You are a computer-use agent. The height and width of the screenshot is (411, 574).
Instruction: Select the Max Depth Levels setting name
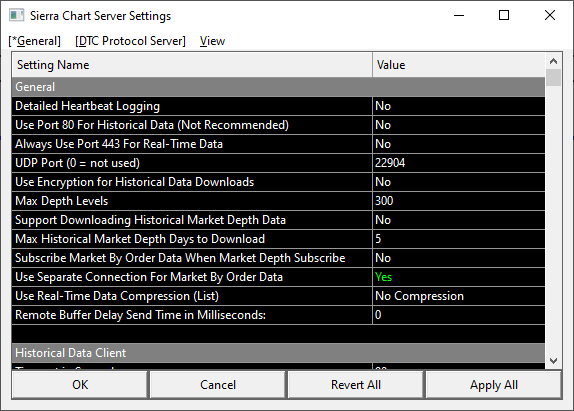click(192, 201)
